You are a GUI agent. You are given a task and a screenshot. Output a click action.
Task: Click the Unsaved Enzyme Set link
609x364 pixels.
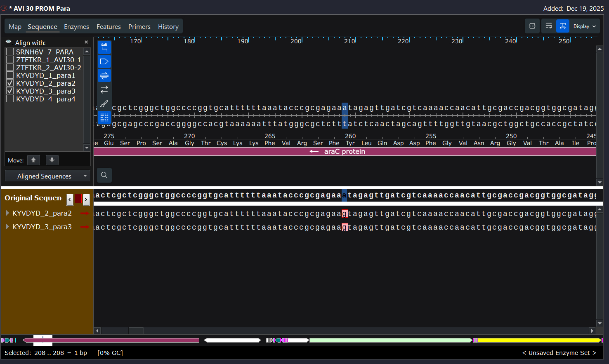559,353
